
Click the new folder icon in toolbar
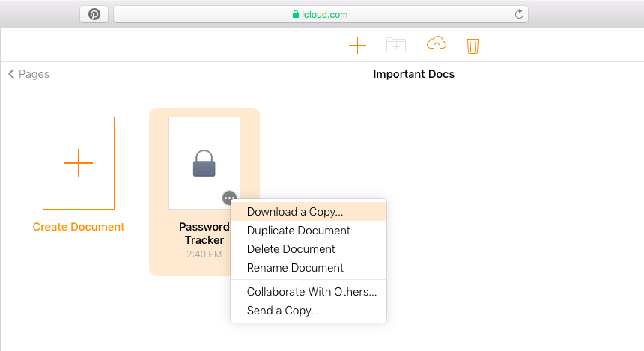click(x=396, y=45)
